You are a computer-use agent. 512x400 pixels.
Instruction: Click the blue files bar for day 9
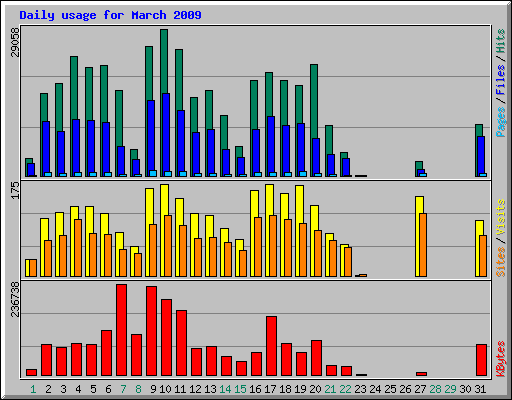[151, 135]
